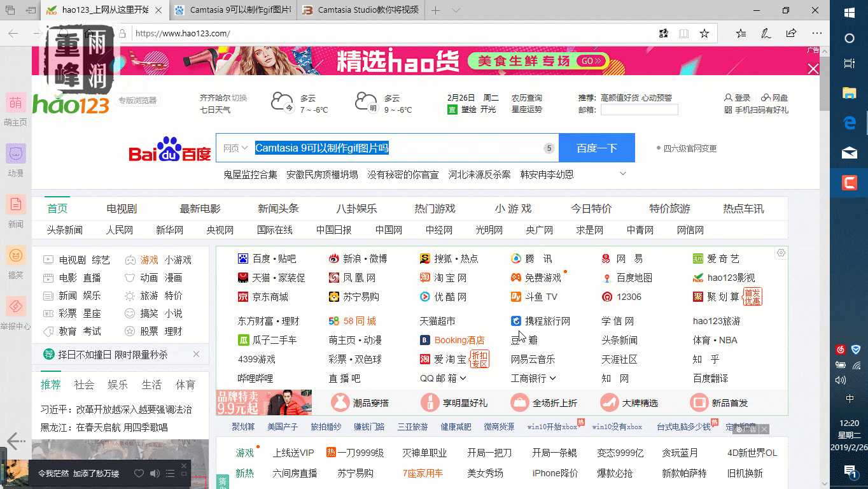Click the 举报中心 sidebar icon
This screenshot has height=489, width=868.
(15, 307)
